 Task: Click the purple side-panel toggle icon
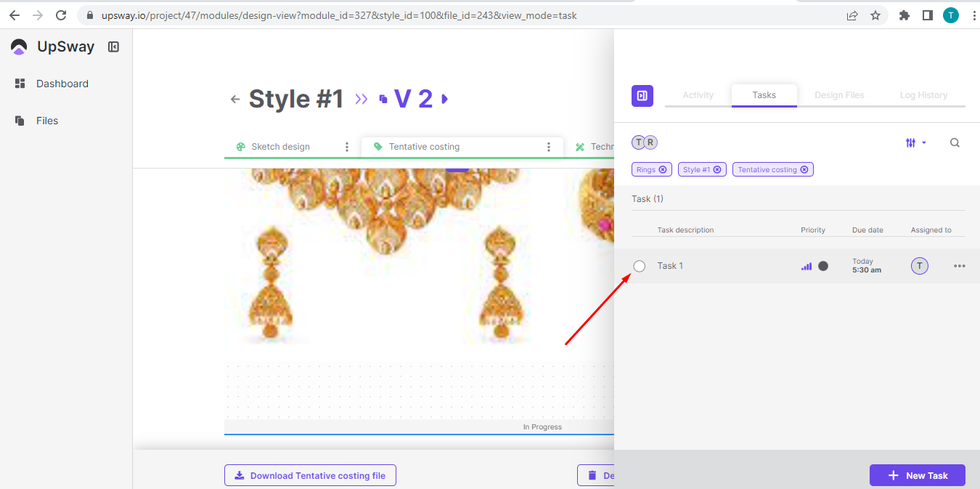point(642,96)
